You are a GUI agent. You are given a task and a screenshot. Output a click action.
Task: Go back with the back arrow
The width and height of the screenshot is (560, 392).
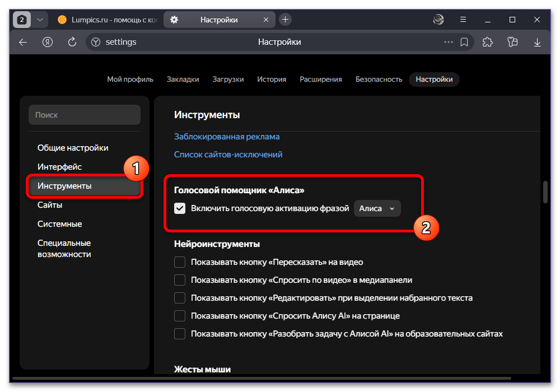tap(23, 42)
